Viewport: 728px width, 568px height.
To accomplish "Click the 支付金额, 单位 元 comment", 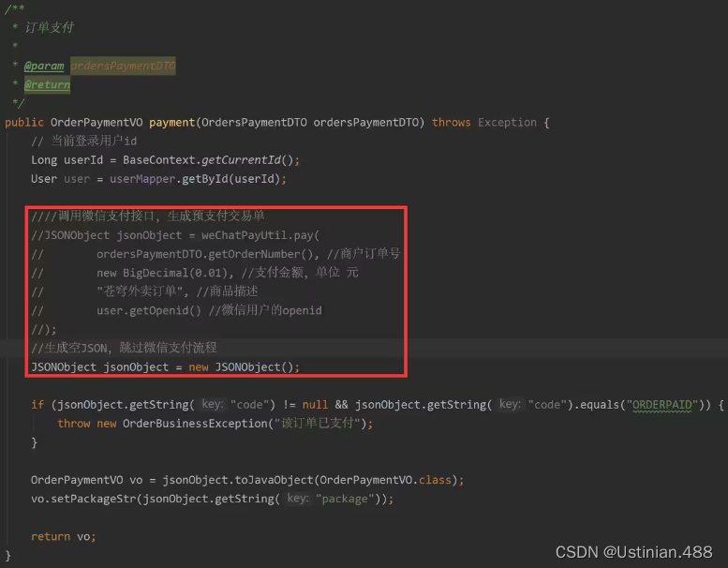I will click(x=300, y=273).
